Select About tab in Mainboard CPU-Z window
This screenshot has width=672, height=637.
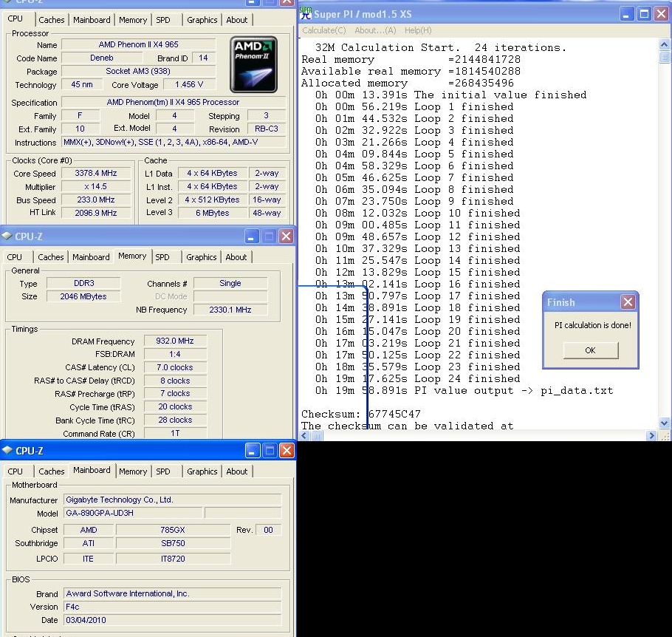tap(236, 471)
